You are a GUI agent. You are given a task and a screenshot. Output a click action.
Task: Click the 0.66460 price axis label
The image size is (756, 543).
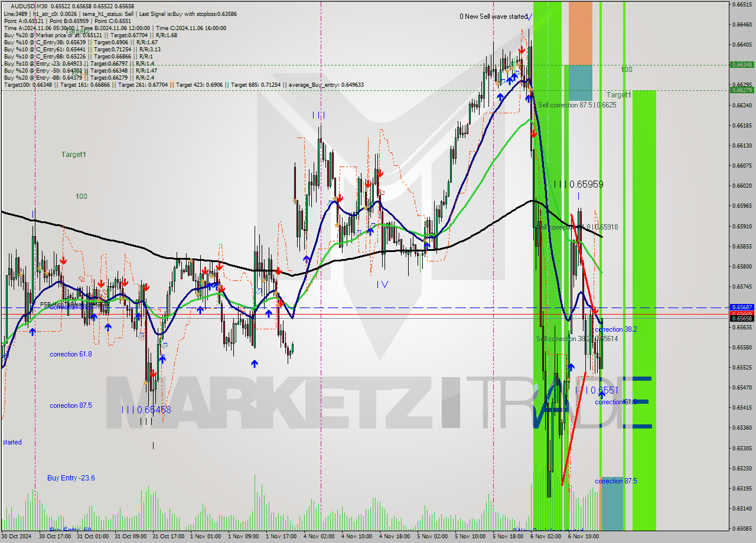(742, 24)
